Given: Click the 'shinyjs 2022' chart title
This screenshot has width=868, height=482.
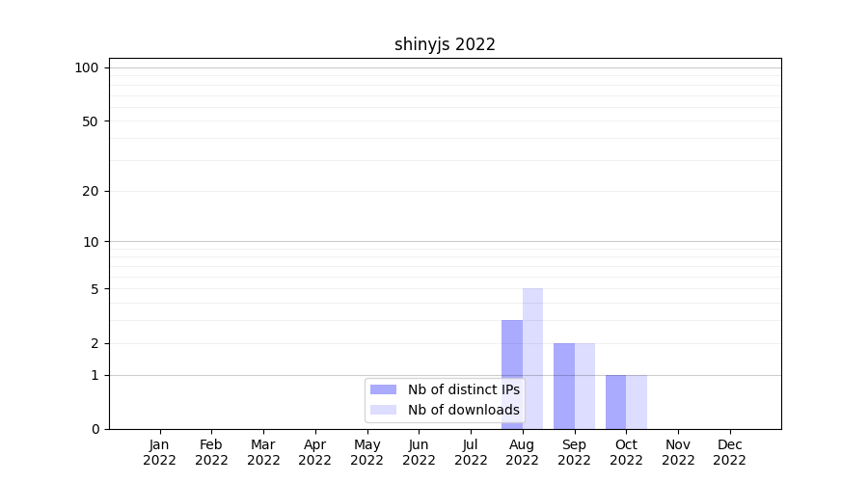Looking at the screenshot, I should click(445, 44).
